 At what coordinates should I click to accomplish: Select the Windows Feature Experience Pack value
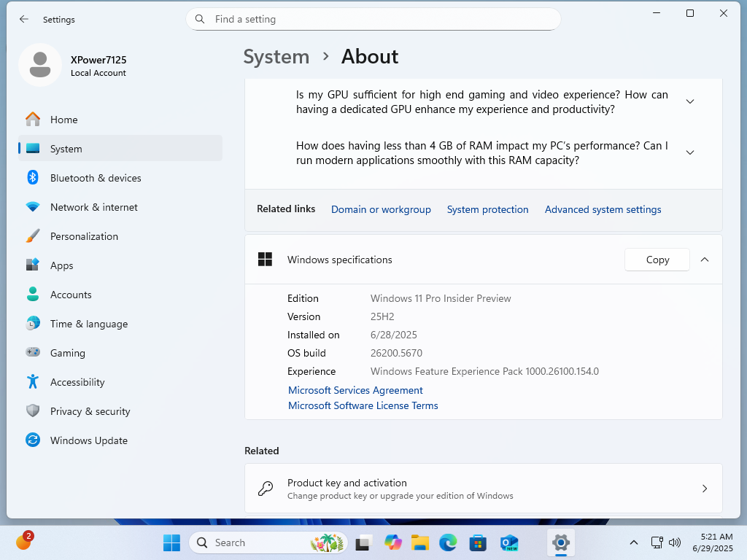click(x=484, y=371)
